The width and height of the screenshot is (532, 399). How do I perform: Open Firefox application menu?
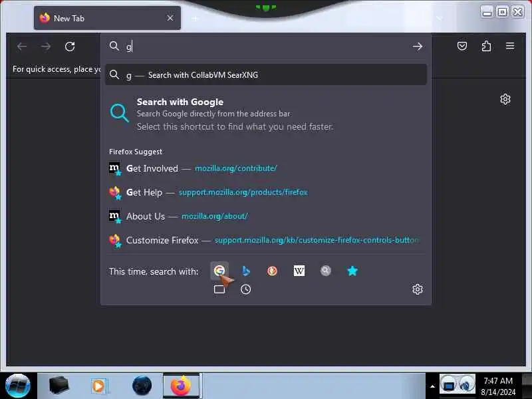pyautogui.click(x=510, y=46)
